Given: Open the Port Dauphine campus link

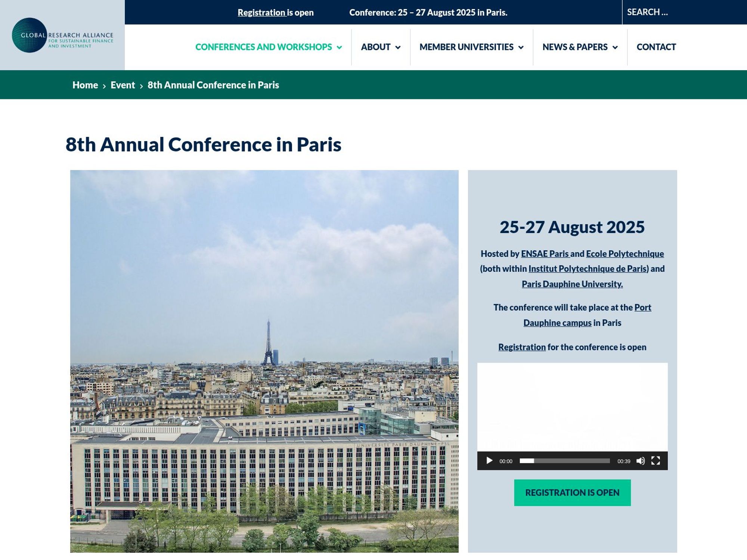Looking at the screenshot, I should click(x=587, y=315).
